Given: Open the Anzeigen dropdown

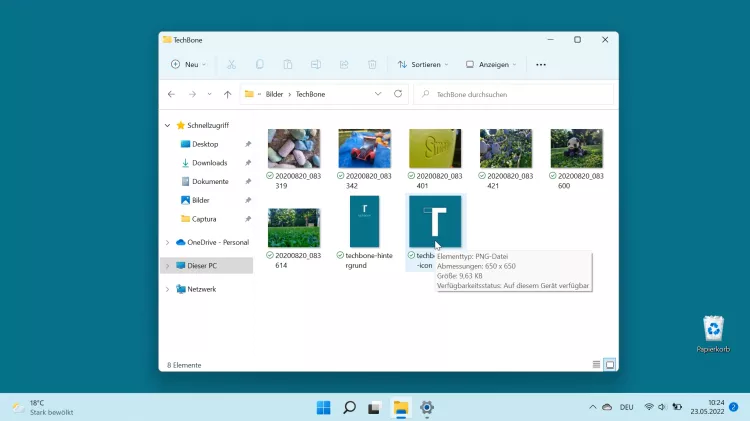Looking at the screenshot, I should 491,65.
